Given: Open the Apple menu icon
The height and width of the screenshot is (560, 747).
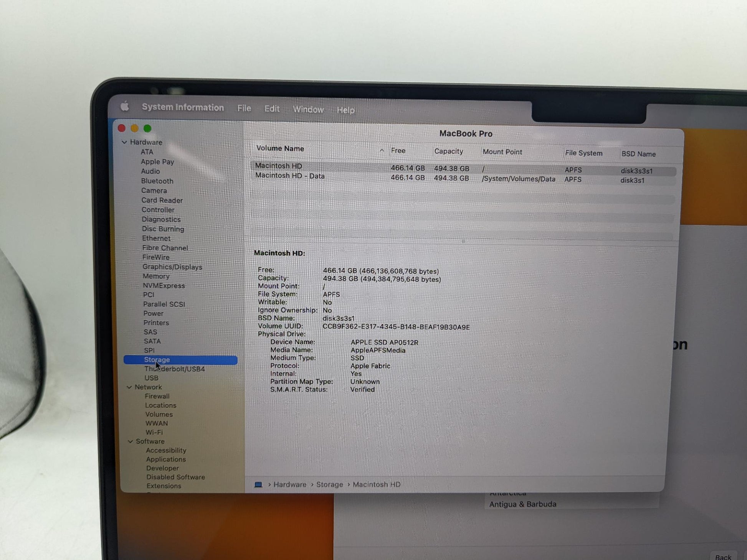Looking at the screenshot, I should [x=125, y=106].
